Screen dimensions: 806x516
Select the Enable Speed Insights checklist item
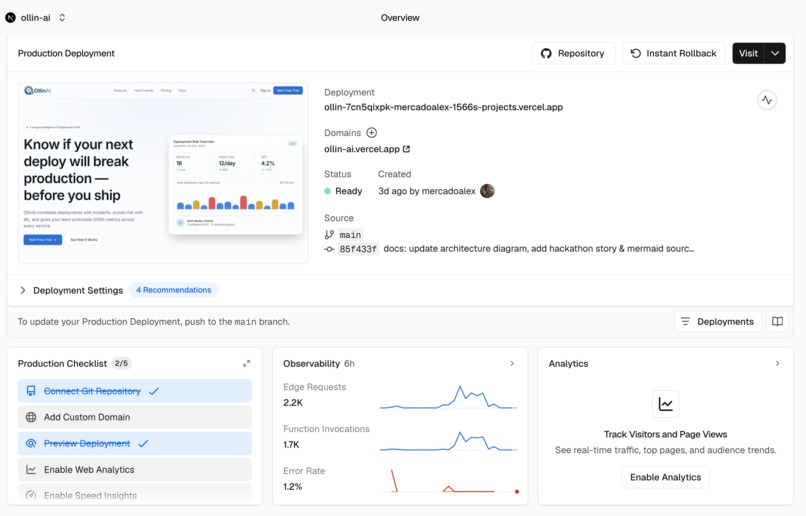135,494
